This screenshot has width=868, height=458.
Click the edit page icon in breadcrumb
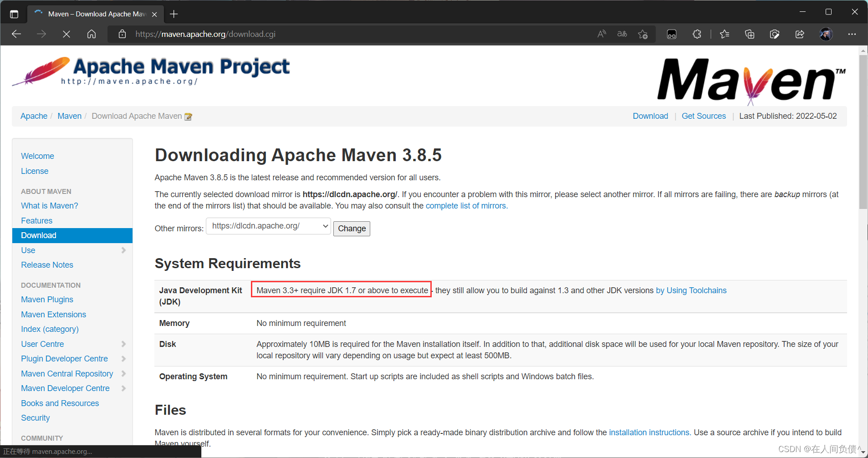pyautogui.click(x=188, y=117)
